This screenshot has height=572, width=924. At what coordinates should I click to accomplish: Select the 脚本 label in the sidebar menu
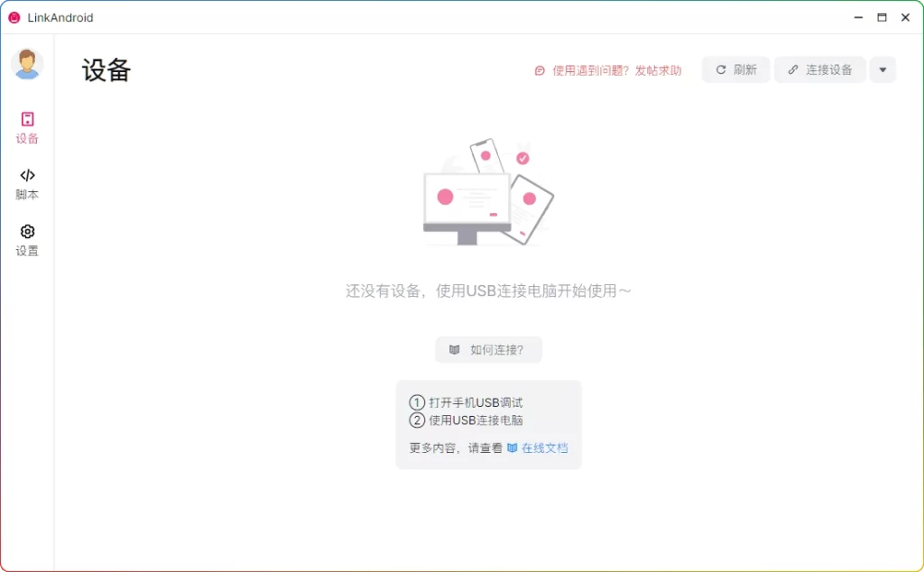click(x=26, y=194)
